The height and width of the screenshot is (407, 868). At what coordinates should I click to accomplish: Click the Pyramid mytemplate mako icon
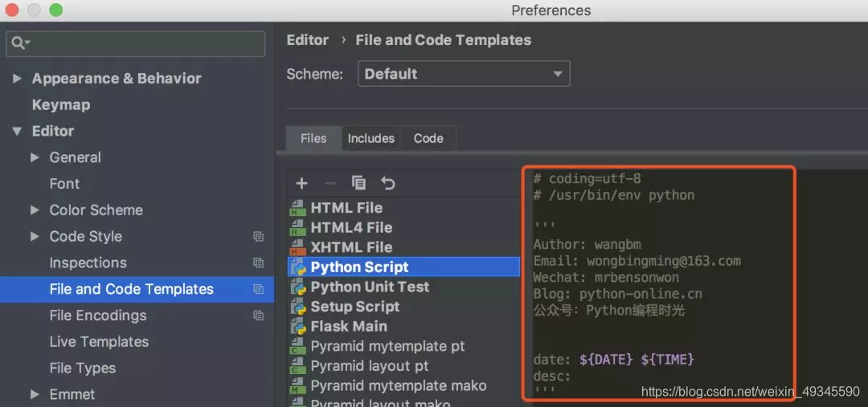(x=298, y=386)
